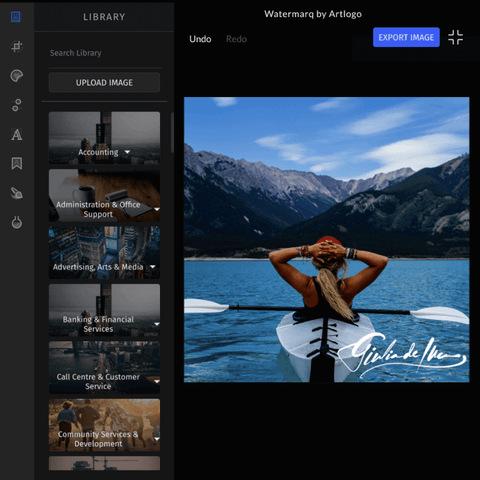
Task: Expand Banking & Financial Services arrow
Action: coord(157,324)
